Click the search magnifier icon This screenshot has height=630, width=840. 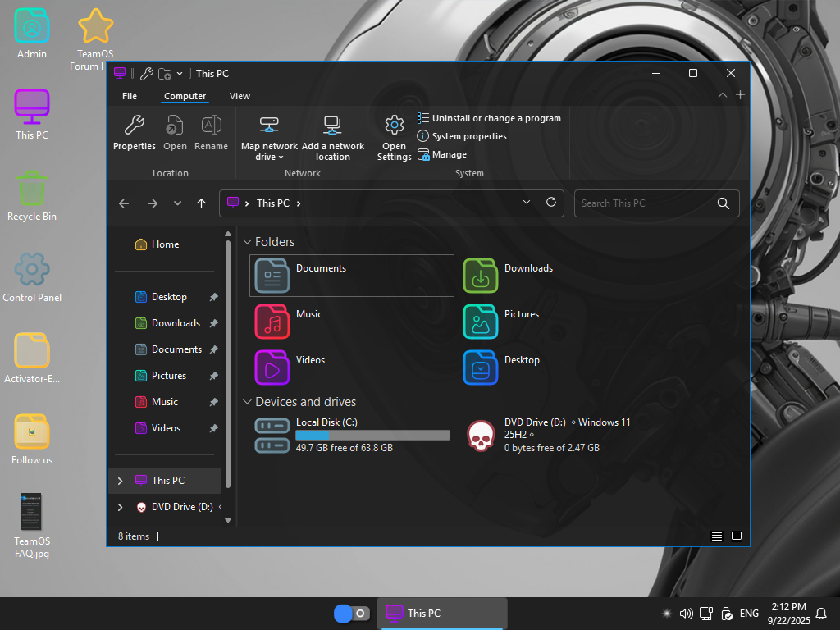[x=724, y=203]
